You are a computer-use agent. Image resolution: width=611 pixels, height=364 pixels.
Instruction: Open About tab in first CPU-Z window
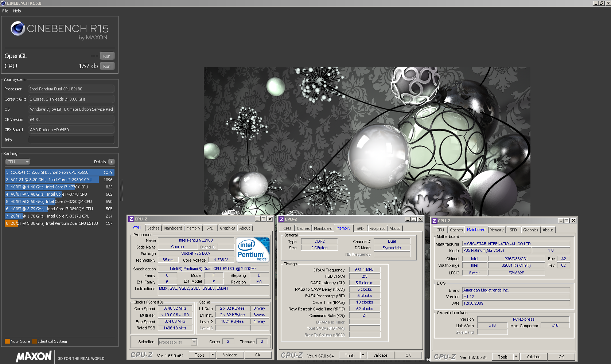pos(245,228)
